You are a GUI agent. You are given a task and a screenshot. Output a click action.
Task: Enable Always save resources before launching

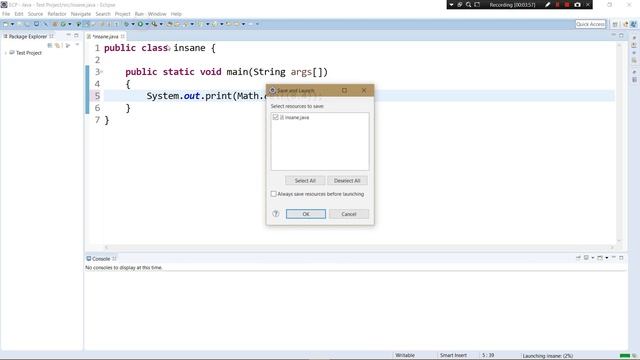273,194
